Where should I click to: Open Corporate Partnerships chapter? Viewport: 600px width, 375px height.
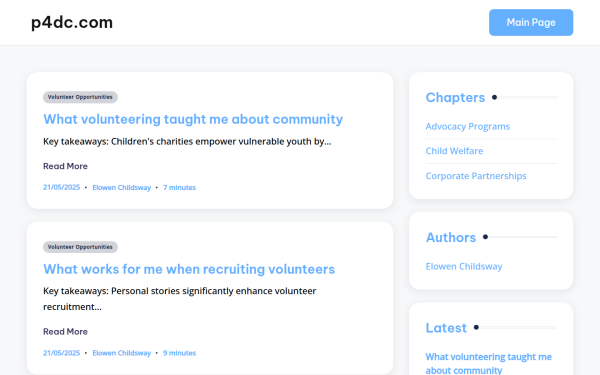coord(476,176)
